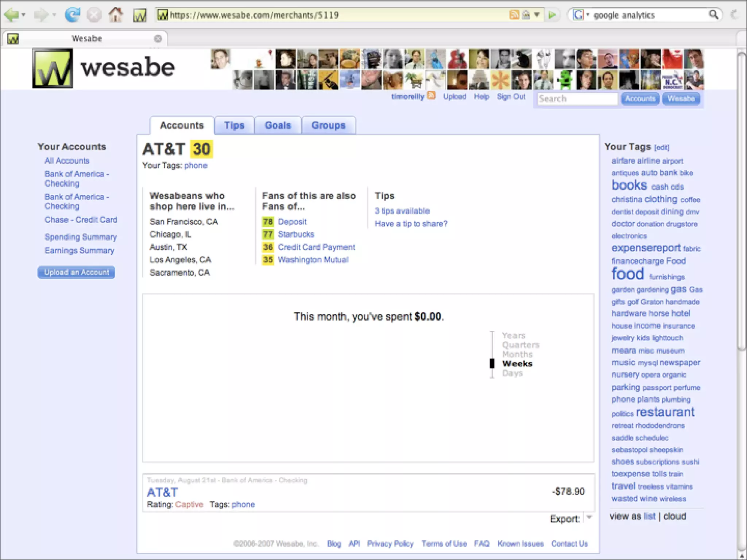Screen dimensions: 747x560
Task: Select the Years time scale option
Action: click(x=514, y=335)
